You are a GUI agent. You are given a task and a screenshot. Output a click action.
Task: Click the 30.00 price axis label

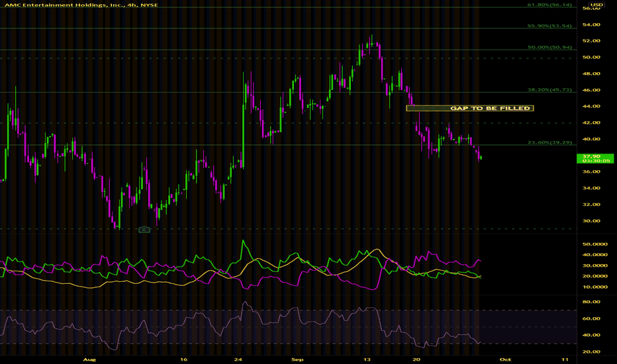tap(591, 221)
